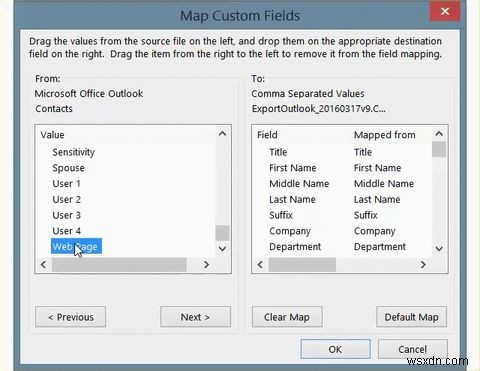Click up arrow of Value list scrollbar
Image resolution: width=480 pixels, height=371 pixels.
click(222, 134)
